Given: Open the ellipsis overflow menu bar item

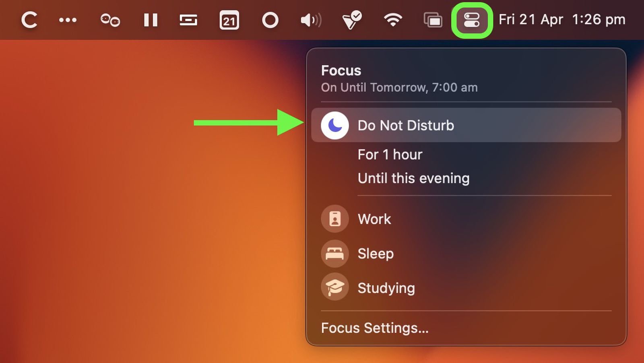Looking at the screenshot, I should coord(68,20).
